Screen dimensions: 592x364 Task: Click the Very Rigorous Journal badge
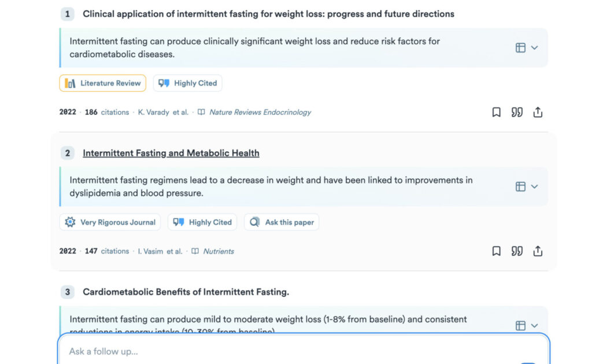(110, 222)
